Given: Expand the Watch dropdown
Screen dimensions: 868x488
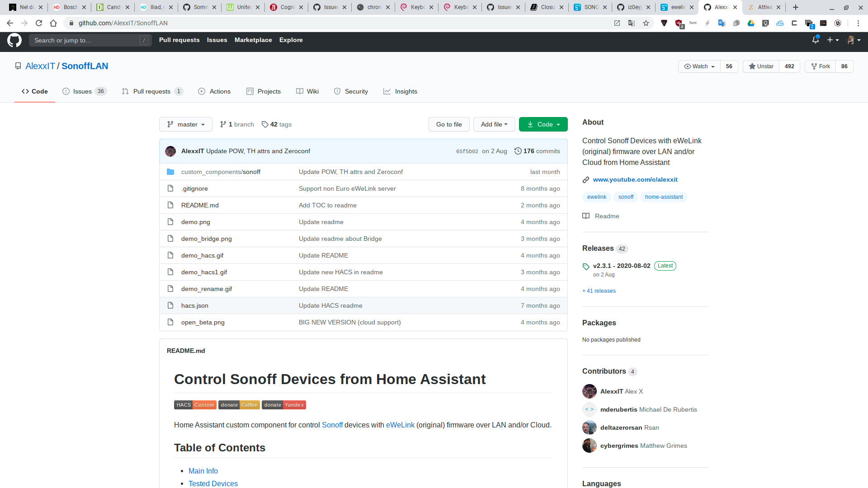Looking at the screenshot, I should [699, 66].
